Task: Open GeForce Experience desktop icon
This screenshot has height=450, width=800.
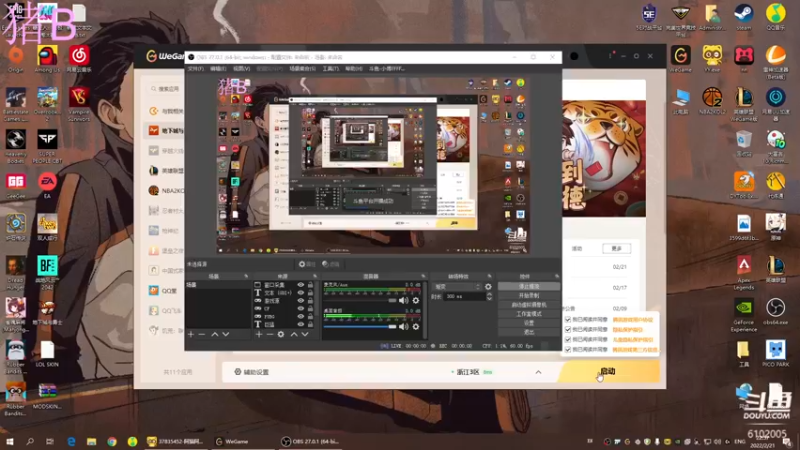Action: 743,314
